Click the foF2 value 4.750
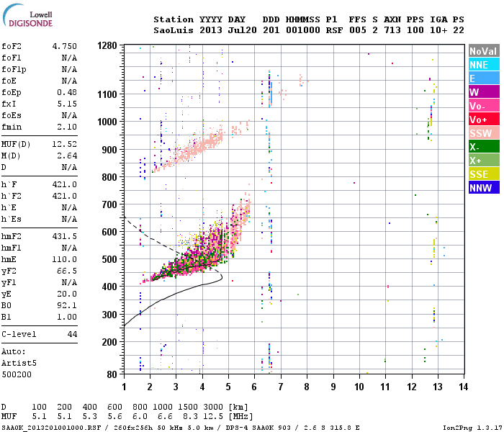Screen dimensions: 504x432 click(x=65, y=46)
